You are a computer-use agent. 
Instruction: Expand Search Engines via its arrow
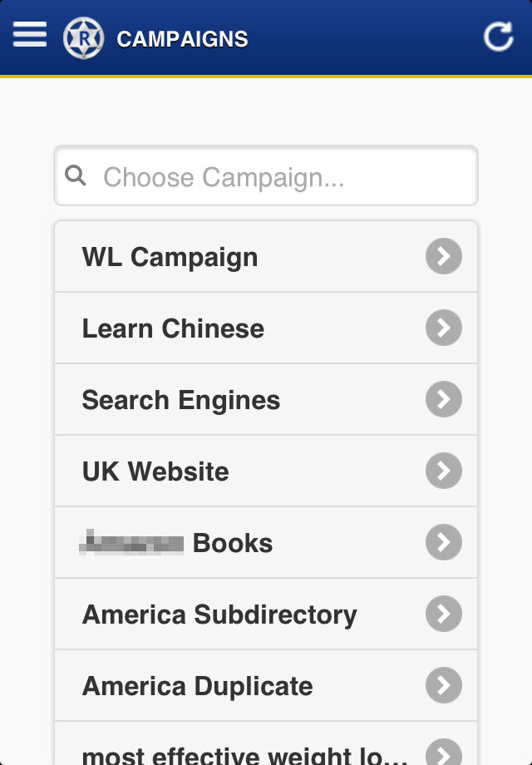coord(444,400)
